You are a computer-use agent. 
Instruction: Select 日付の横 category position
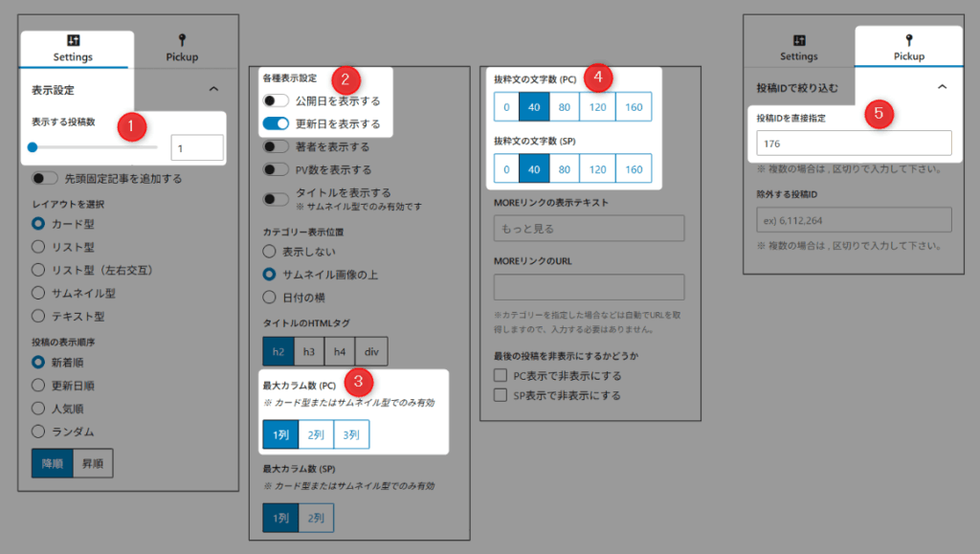(269, 298)
